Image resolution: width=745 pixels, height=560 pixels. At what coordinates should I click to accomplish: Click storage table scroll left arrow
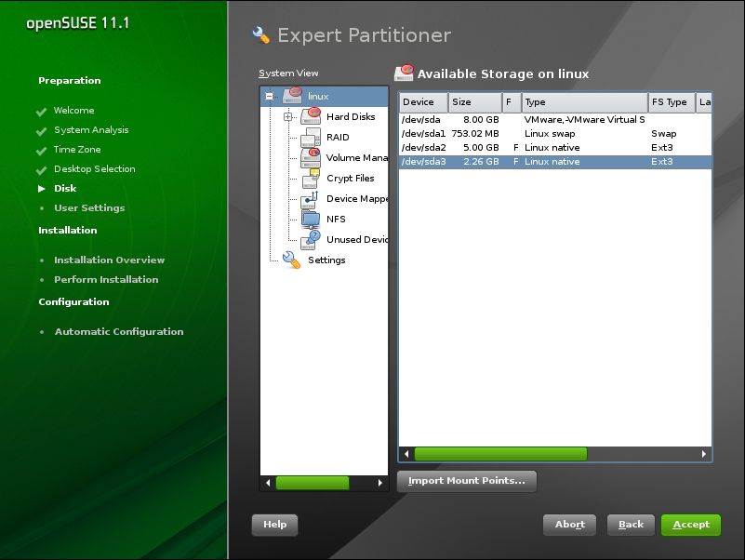406,454
